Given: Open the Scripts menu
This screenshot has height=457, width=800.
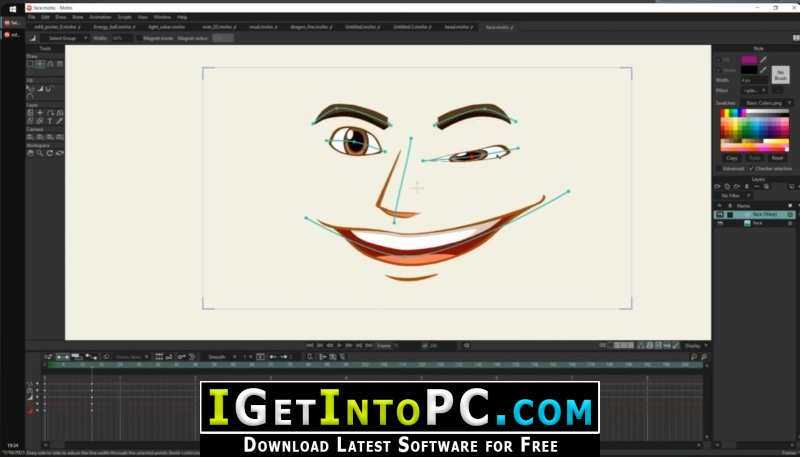Looking at the screenshot, I should point(124,17).
